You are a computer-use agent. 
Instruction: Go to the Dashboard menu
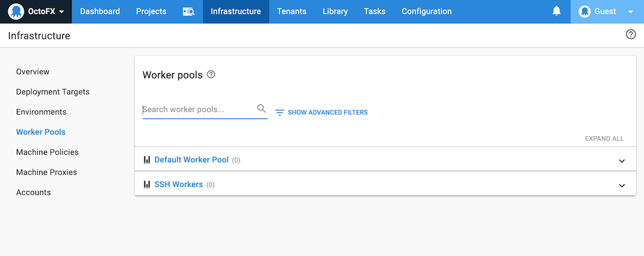point(100,12)
